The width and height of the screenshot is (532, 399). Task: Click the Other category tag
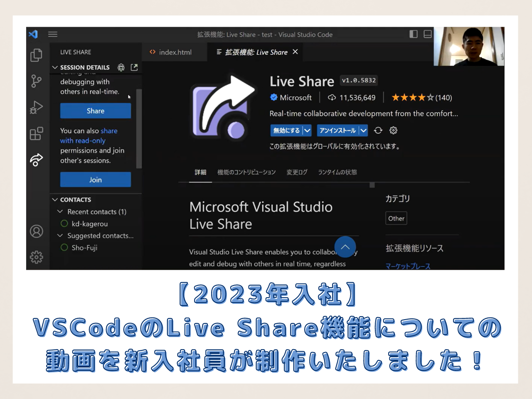tap(396, 218)
